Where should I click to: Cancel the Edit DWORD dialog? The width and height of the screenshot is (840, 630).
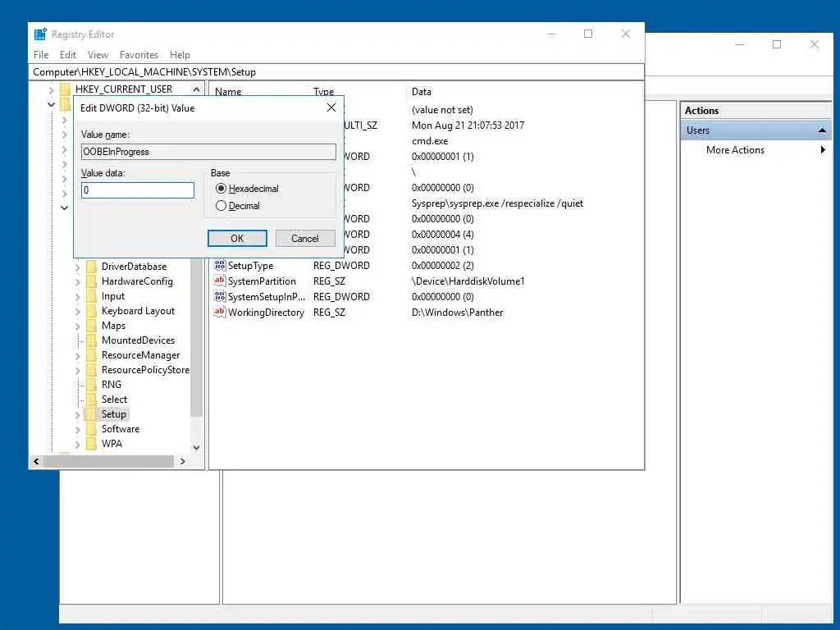point(305,239)
